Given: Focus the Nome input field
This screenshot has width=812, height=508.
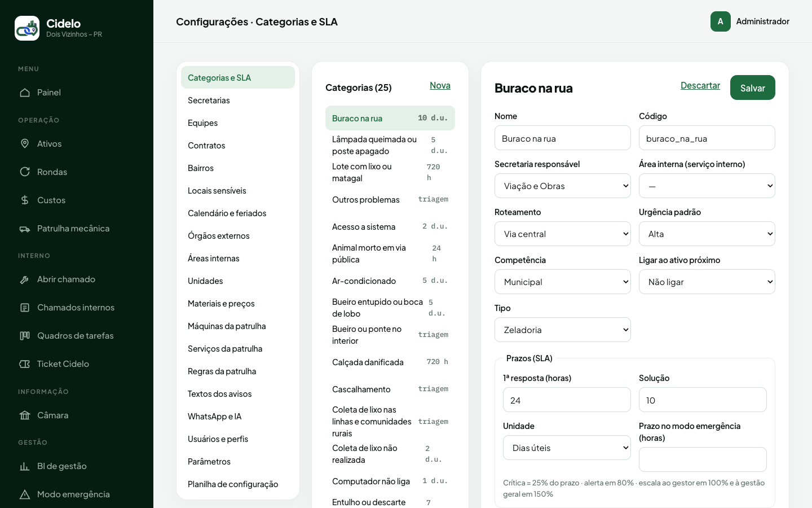Looking at the screenshot, I should pyautogui.click(x=563, y=138).
